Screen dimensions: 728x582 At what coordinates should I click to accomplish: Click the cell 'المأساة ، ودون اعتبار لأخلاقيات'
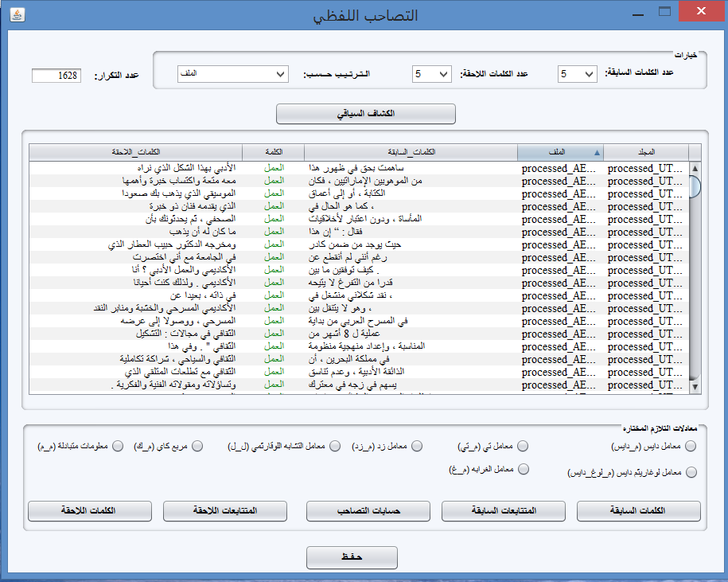(411, 219)
